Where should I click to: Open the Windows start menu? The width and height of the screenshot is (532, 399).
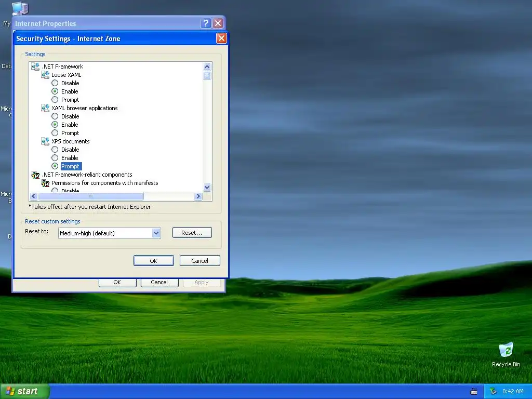[x=24, y=391]
